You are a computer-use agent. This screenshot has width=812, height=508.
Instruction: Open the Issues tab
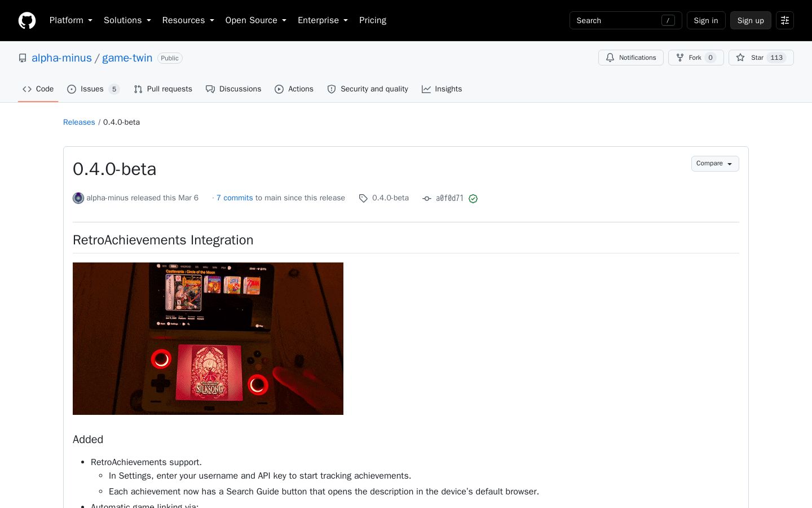tap(93, 89)
